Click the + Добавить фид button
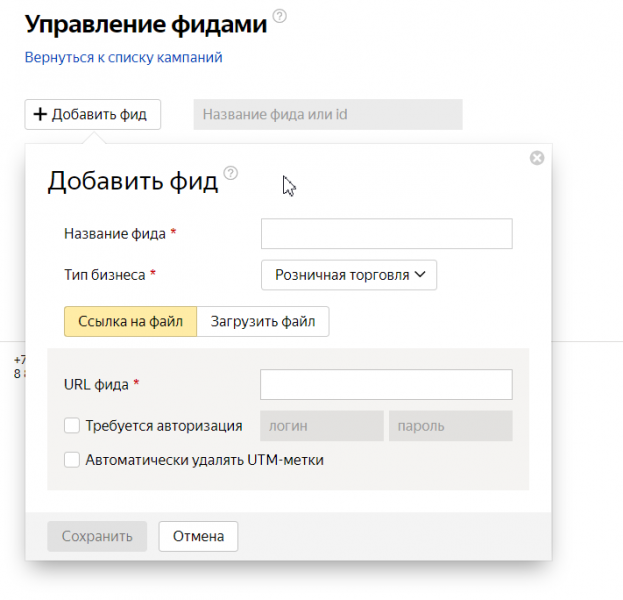The height and width of the screenshot is (600, 623). [93, 114]
